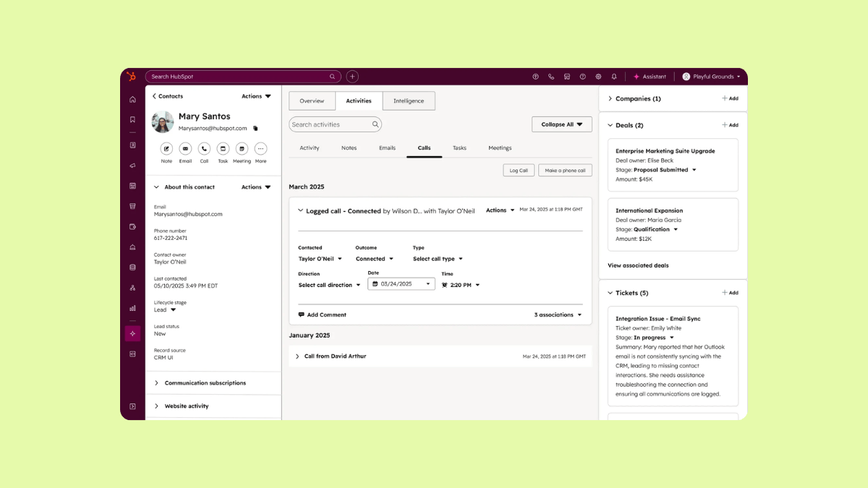
Task: Open the Actions dropdown next to Contacts
Action: coord(256,96)
